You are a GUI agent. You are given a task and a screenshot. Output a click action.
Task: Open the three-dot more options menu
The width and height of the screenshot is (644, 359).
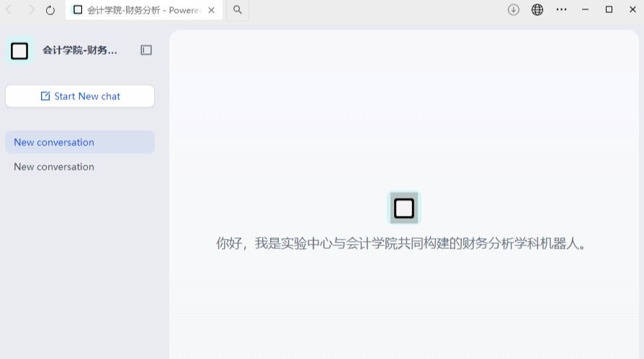(x=561, y=10)
